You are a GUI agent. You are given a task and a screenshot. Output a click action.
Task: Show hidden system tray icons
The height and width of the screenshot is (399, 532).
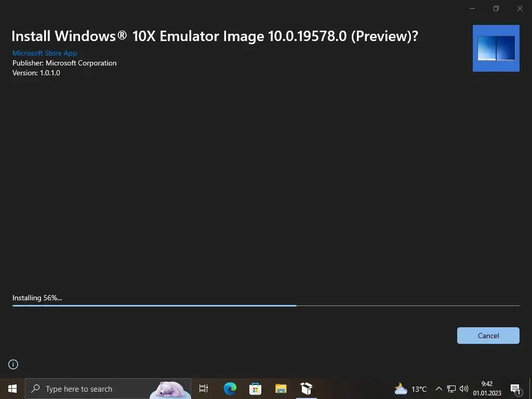pyautogui.click(x=438, y=389)
